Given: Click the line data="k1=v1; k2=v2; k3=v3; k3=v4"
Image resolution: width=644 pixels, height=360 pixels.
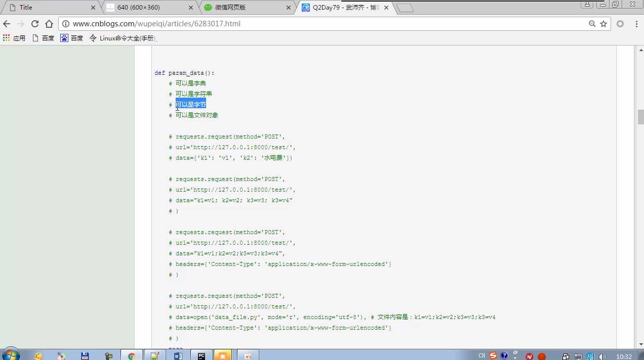Looking at the screenshot, I should click(x=231, y=200).
